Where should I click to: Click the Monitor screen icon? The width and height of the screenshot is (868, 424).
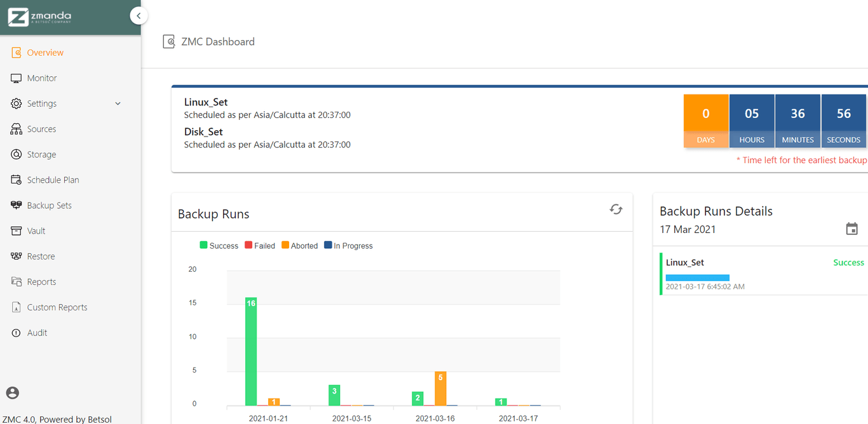point(17,78)
